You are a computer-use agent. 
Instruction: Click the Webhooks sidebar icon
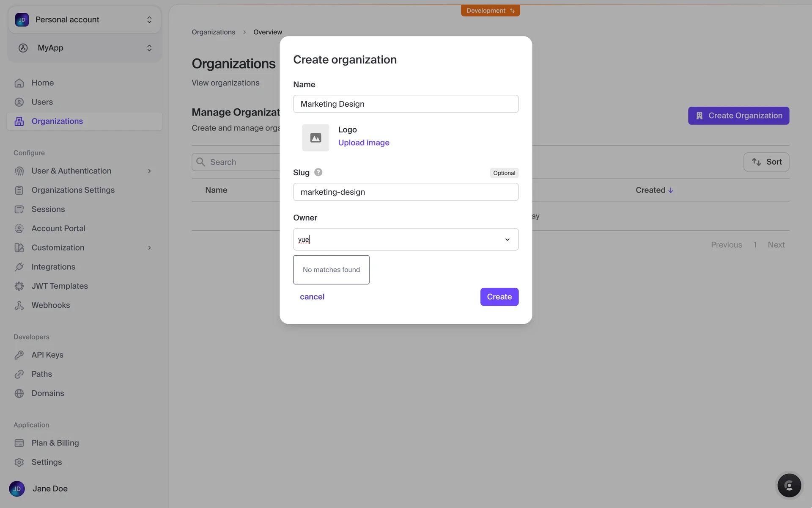pyautogui.click(x=19, y=305)
